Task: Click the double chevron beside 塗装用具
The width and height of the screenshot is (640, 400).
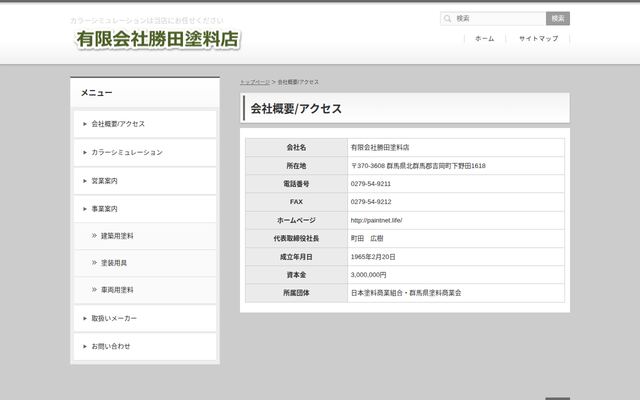Action: pyautogui.click(x=94, y=262)
